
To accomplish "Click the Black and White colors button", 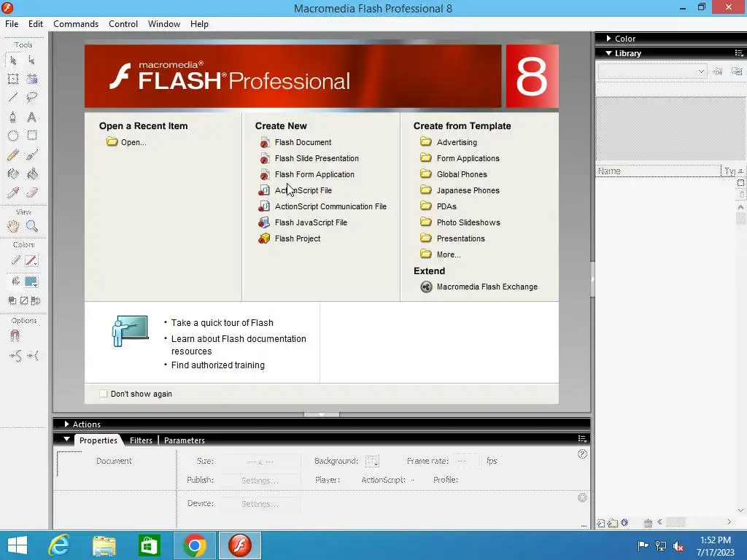I will point(12,300).
